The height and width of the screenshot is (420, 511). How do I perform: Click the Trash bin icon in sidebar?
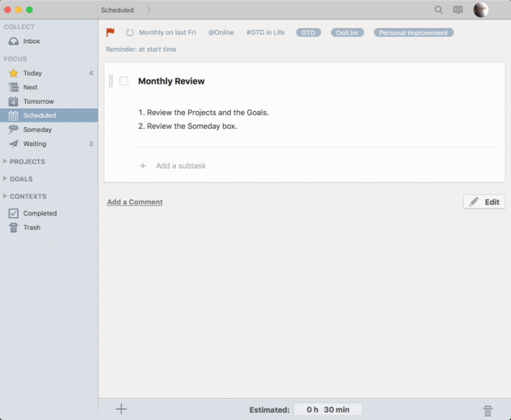pos(13,227)
